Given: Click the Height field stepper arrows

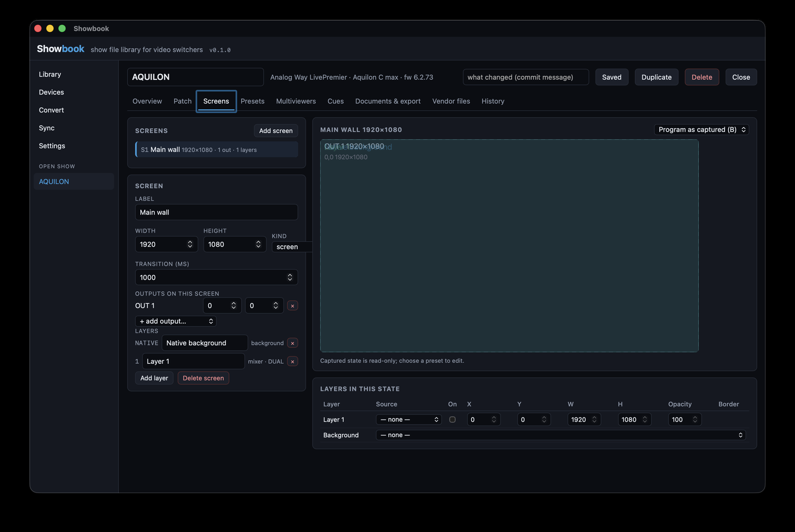Looking at the screenshot, I should 258,244.
